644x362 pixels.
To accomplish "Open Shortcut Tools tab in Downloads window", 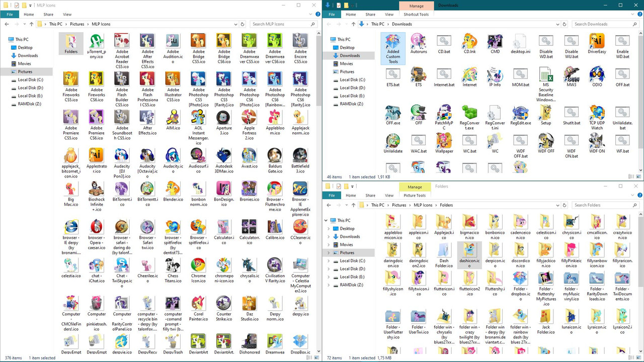I will click(416, 15).
